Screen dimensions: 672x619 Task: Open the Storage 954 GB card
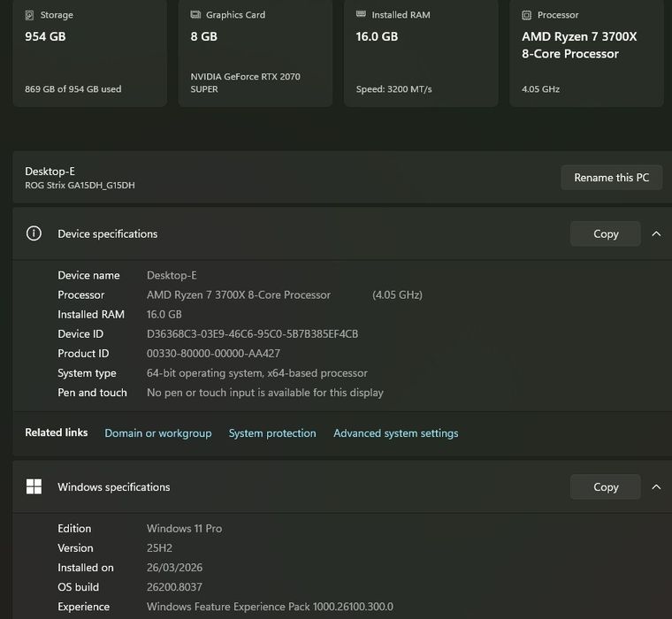tap(89, 53)
